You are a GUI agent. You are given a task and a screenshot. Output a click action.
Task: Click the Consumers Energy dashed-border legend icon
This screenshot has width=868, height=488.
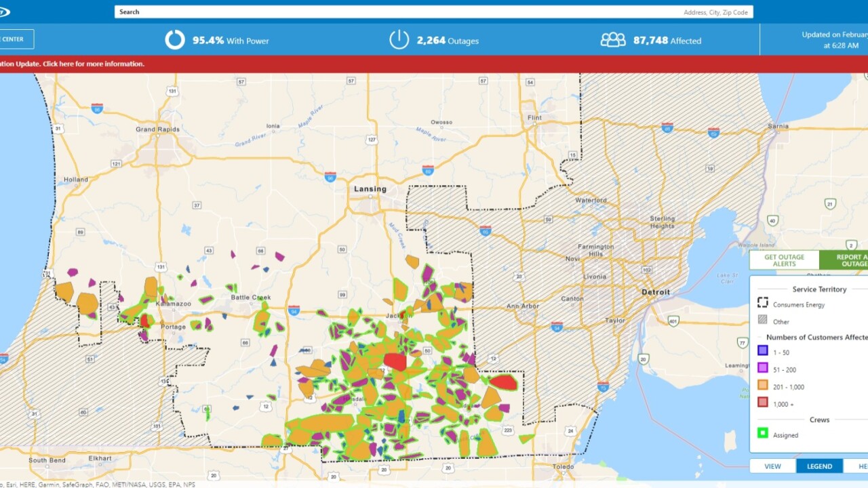(762, 304)
